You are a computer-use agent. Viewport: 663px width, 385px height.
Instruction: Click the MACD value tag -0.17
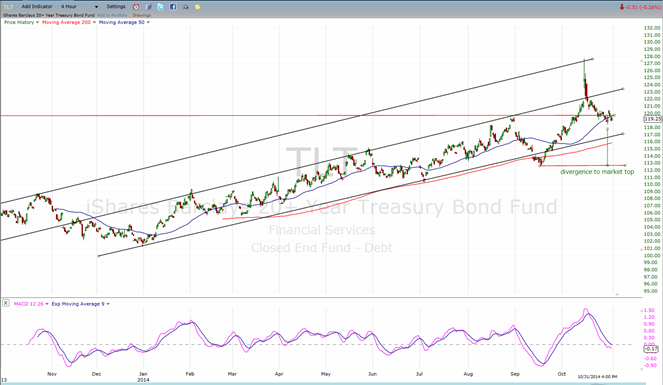coord(652,349)
